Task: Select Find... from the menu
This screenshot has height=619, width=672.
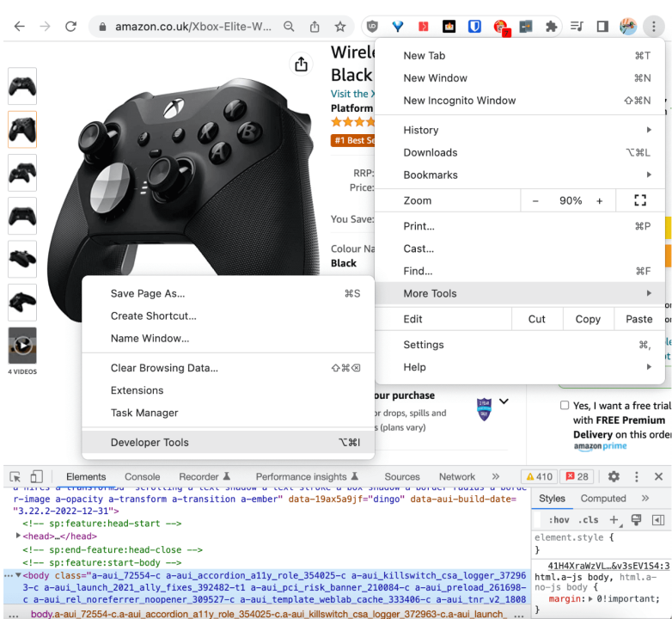Action: [x=520, y=271]
